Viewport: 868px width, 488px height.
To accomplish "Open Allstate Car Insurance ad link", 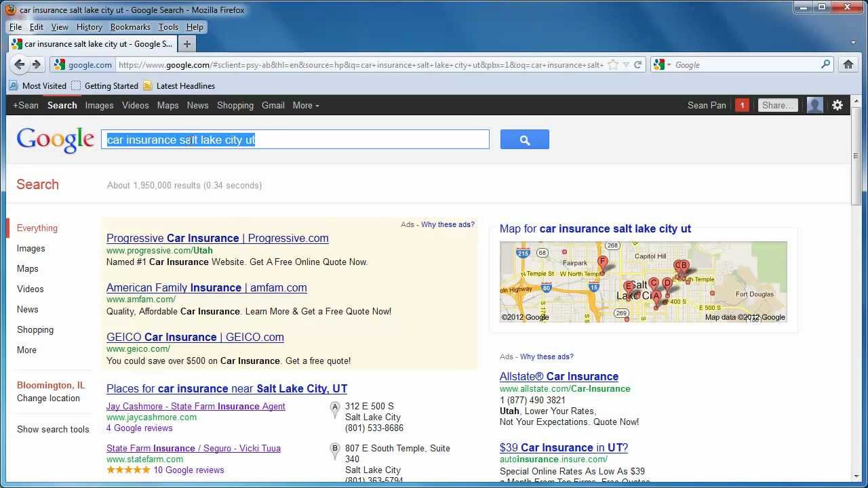I will (559, 376).
